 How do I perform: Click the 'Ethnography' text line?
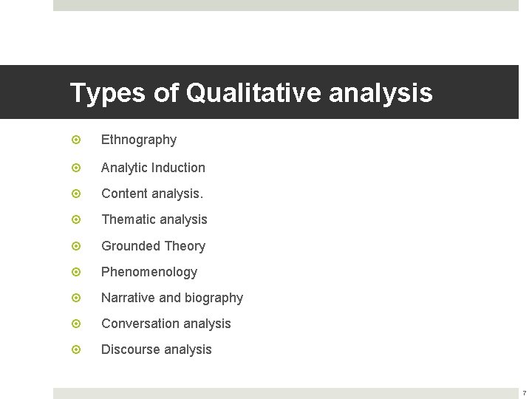[x=139, y=140]
